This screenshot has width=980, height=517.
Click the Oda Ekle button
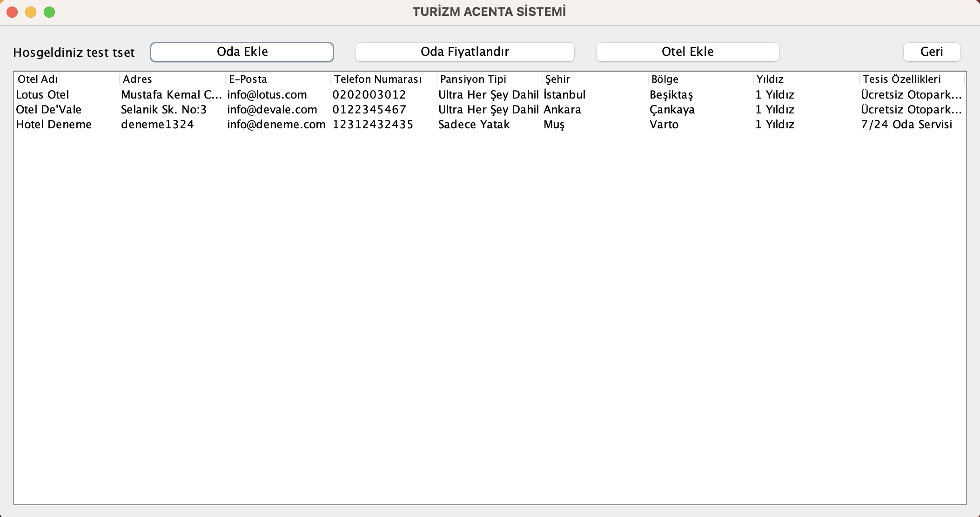[242, 52]
